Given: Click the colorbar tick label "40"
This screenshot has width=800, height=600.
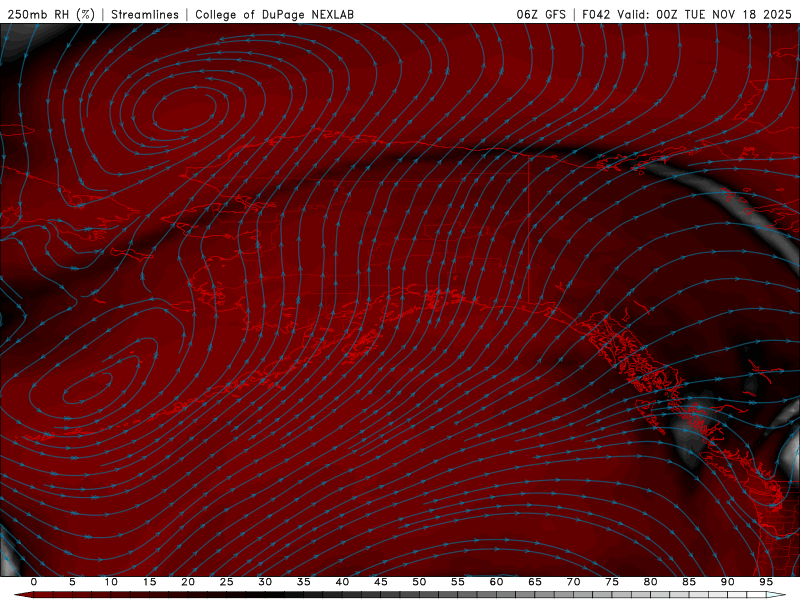Looking at the screenshot, I should [342, 582].
